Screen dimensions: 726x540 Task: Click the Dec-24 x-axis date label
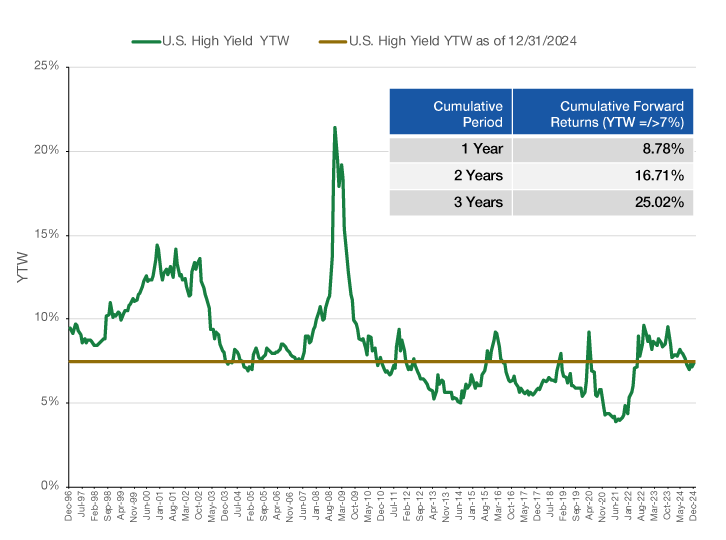click(x=693, y=512)
